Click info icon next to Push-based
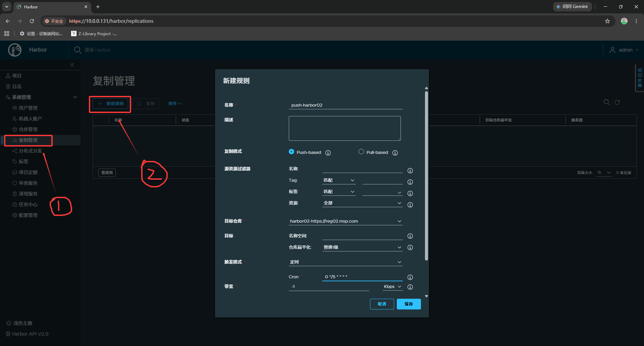This screenshot has height=346, width=644. [x=328, y=153]
